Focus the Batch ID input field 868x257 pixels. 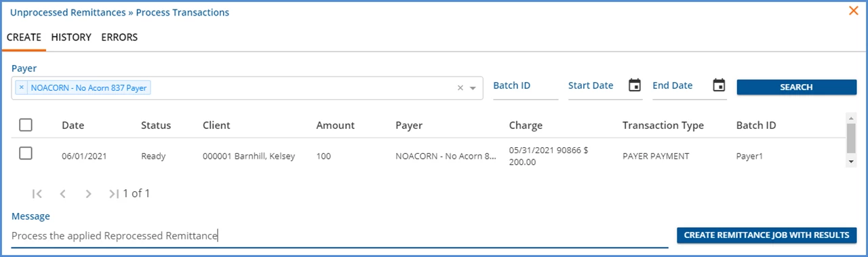[x=526, y=86]
